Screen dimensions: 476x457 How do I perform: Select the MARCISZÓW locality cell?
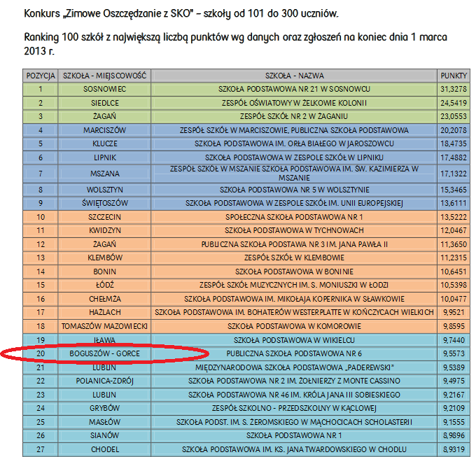click(104, 130)
